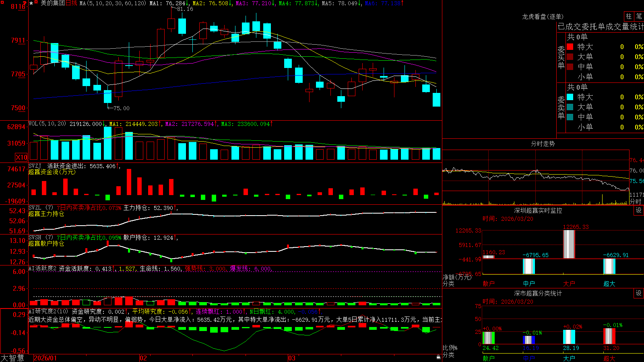Click the 分时走势 panel title
The width and height of the screenshot is (644, 362).
543,144
